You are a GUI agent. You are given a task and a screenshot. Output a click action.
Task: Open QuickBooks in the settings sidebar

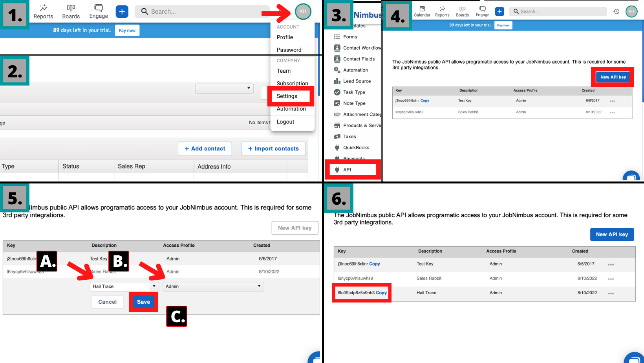pos(351,148)
